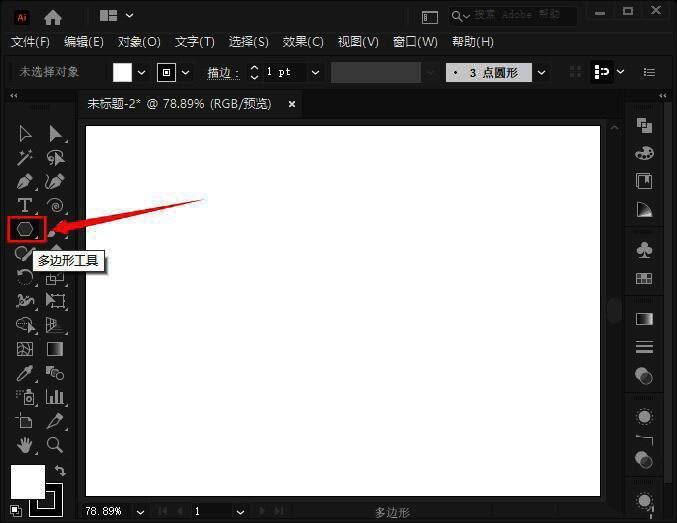Select the Perspective Grid tool
Image resolution: width=677 pixels, height=523 pixels.
point(55,325)
